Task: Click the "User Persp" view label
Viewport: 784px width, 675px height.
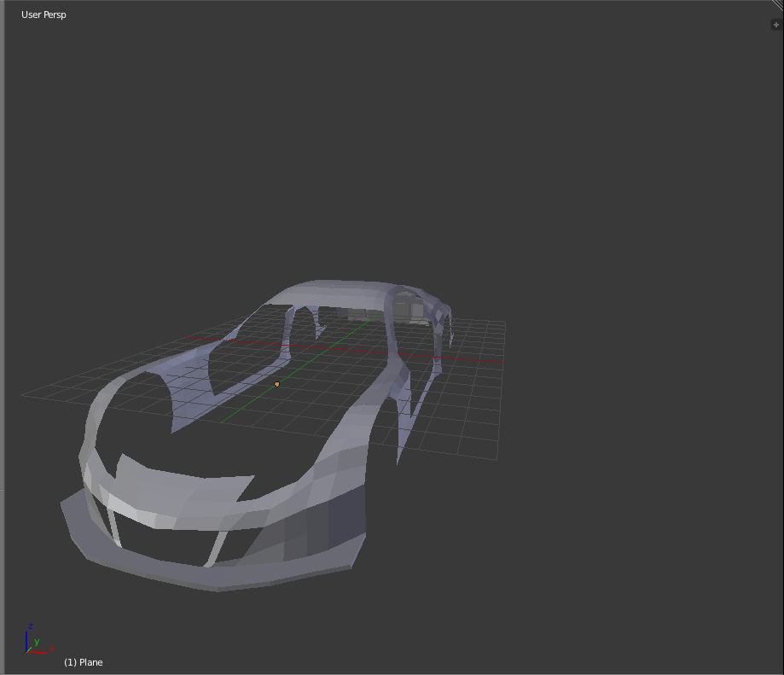Action: click(x=44, y=15)
